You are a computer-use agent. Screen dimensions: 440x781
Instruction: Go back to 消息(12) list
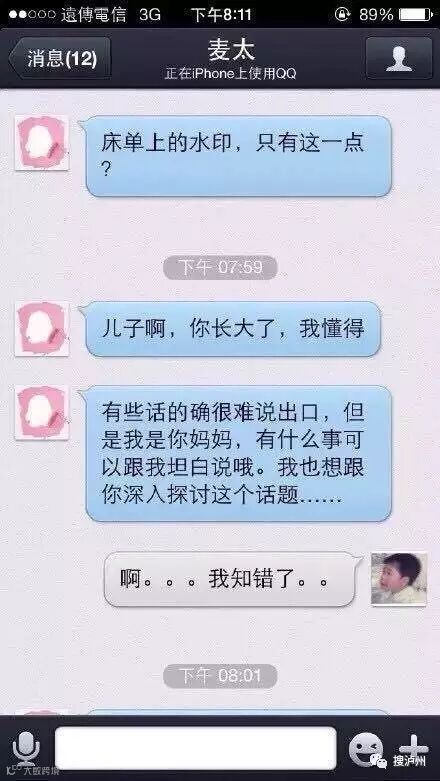pyautogui.click(x=60, y=58)
